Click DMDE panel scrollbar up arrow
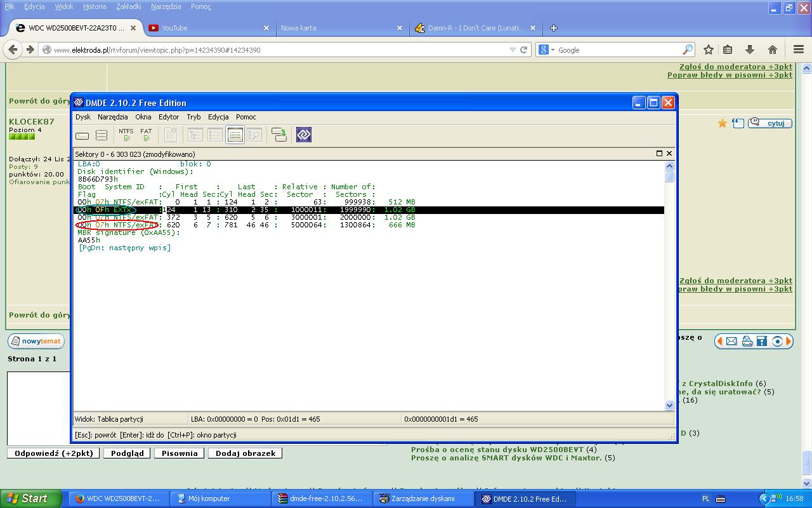This screenshot has height=508, width=812. click(669, 166)
